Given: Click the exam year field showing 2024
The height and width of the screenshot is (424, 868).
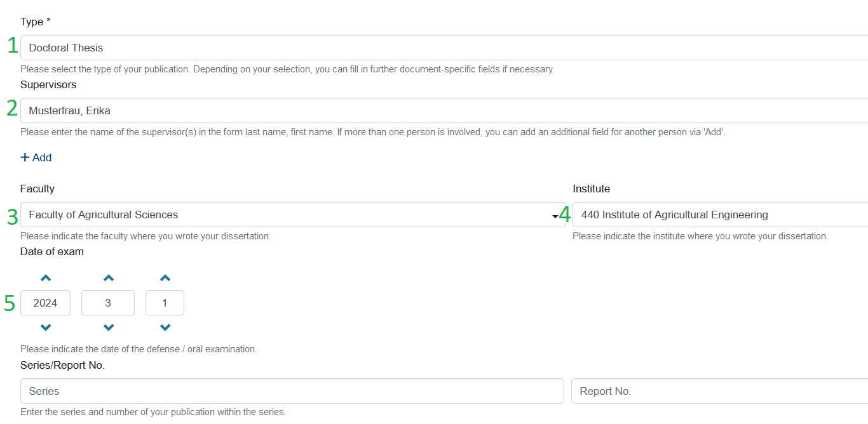Looking at the screenshot, I should tap(45, 303).
